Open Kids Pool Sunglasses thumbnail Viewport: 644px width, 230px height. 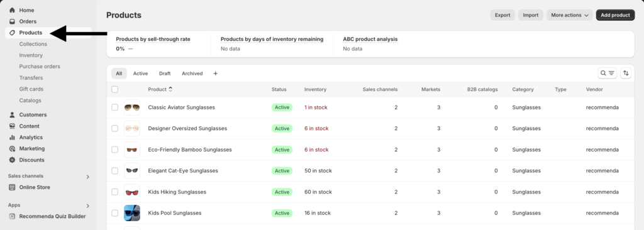(132, 213)
